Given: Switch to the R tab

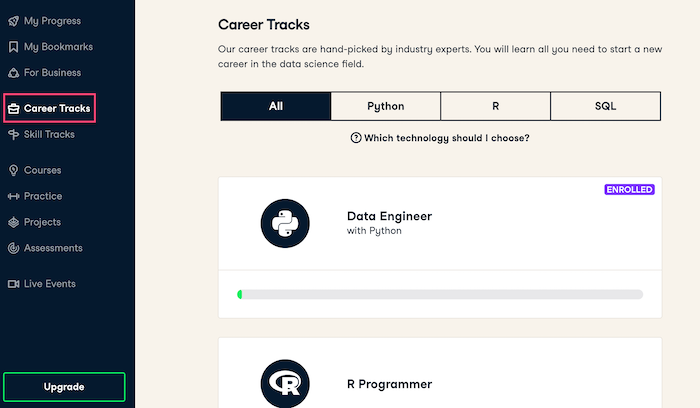Looking at the screenshot, I should tap(496, 106).
